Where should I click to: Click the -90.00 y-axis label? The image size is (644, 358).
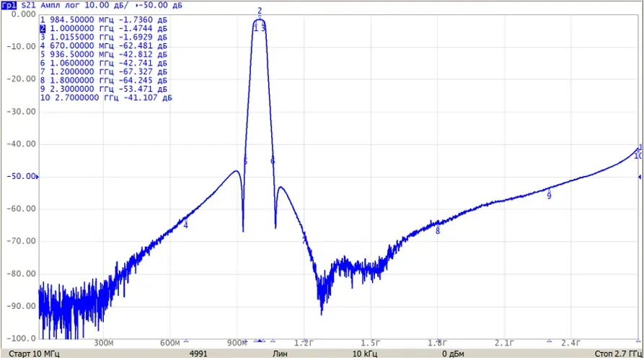point(22,306)
